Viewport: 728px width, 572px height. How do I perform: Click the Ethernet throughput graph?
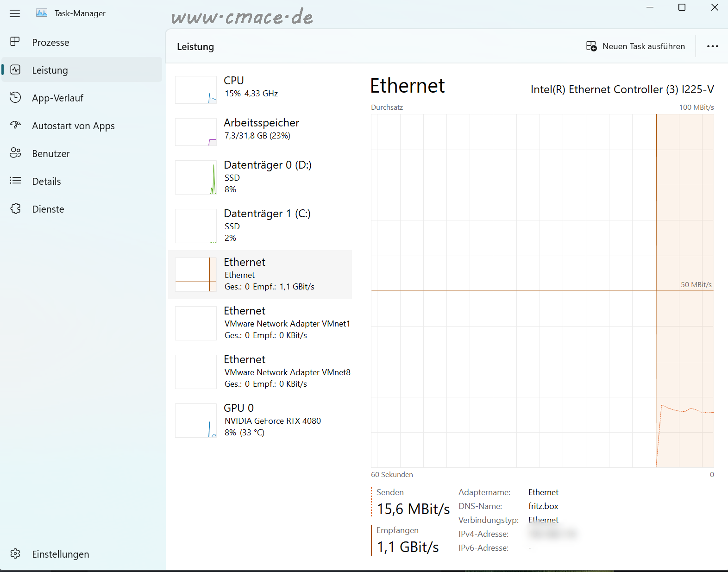click(x=542, y=290)
